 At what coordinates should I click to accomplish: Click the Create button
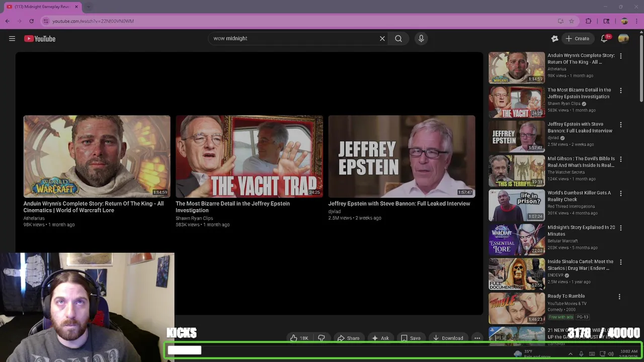[x=577, y=39]
